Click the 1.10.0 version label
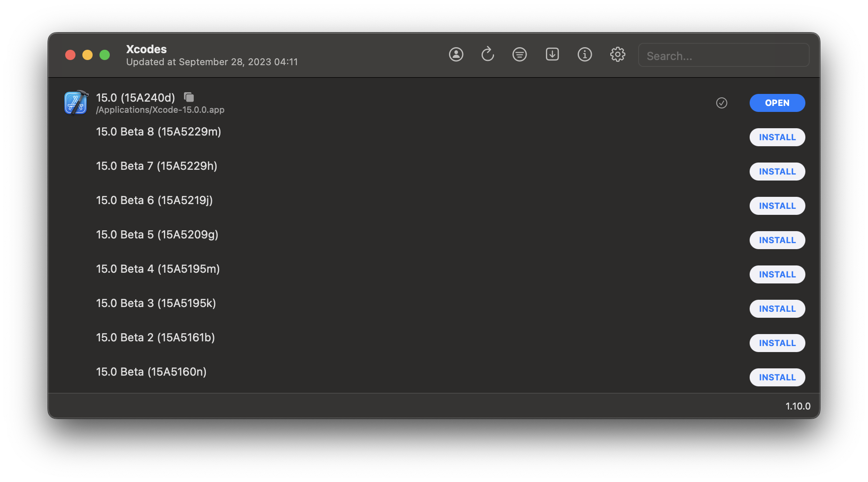The height and width of the screenshot is (482, 868). (x=798, y=406)
